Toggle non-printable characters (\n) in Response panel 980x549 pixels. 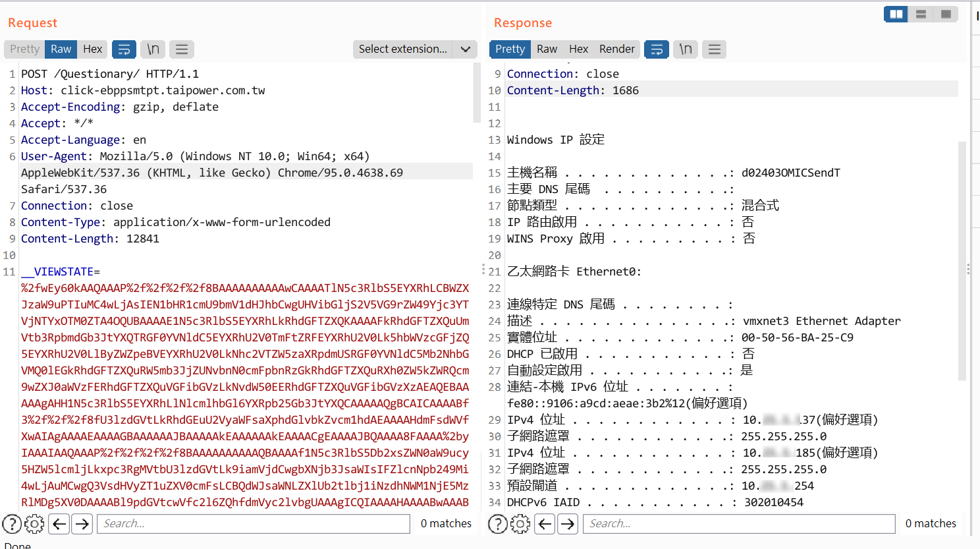point(686,49)
